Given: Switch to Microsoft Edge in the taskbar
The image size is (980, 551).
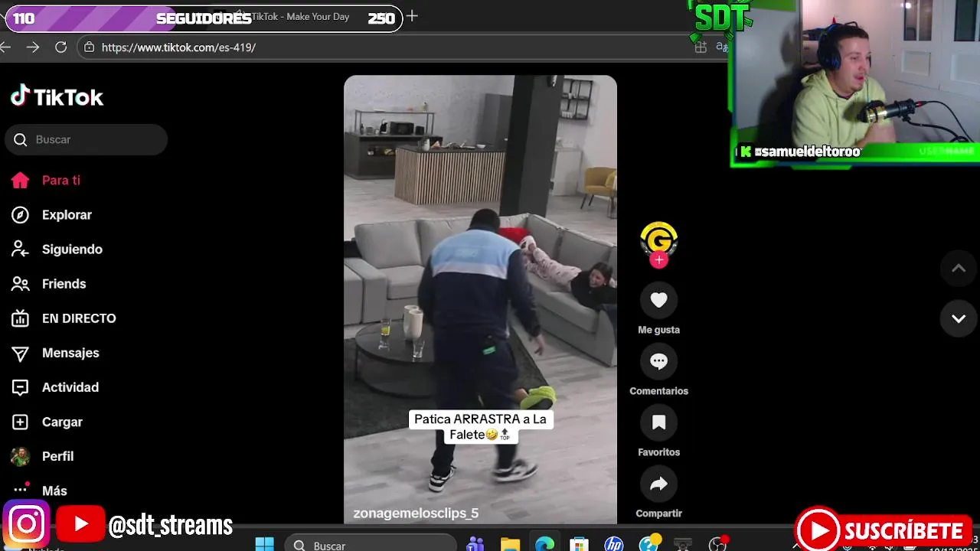Looking at the screenshot, I should click(x=544, y=545).
